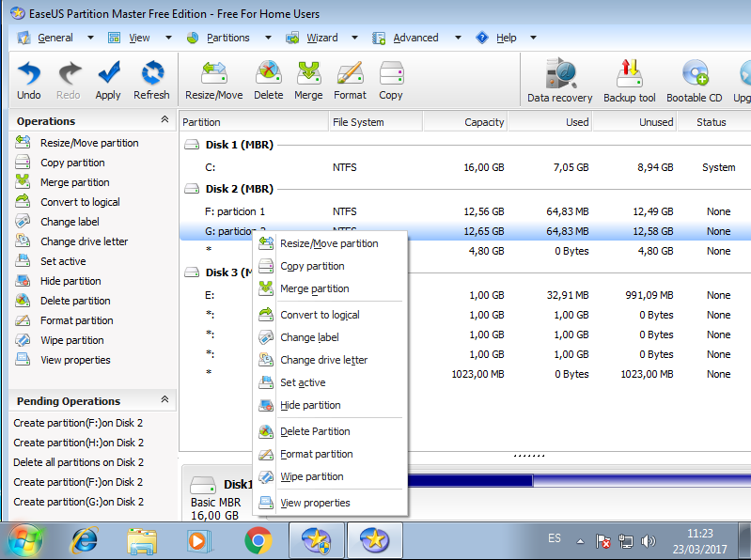Click the Copy toolbar icon
The image size is (751, 560).
pos(391,80)
